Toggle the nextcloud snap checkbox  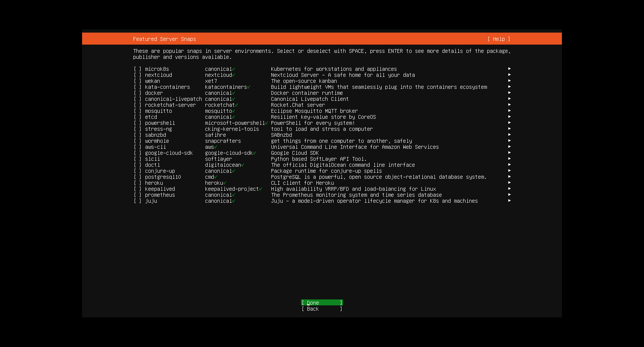[x=138, y=75]
